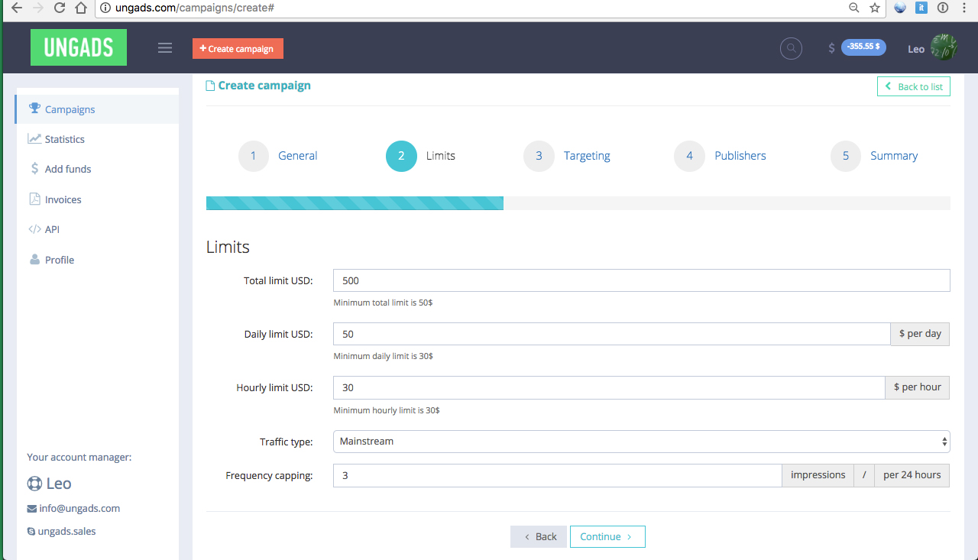978x560 pixels.
Task: Toggle sidebar with hamburger icon
Action: coord(165,47)
